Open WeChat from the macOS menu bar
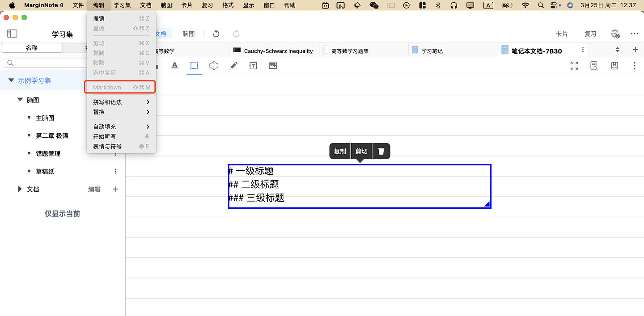644x316 pixels. click(374, 5)
